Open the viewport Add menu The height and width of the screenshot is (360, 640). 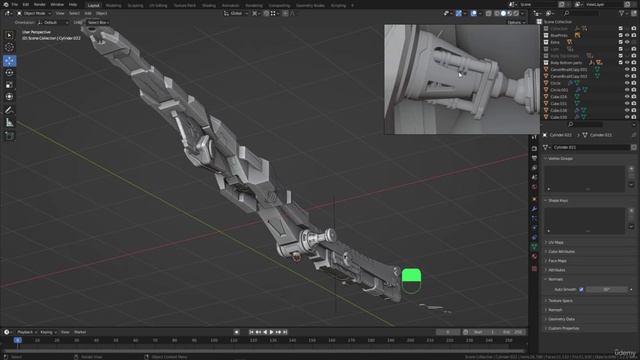coord(88,13)
